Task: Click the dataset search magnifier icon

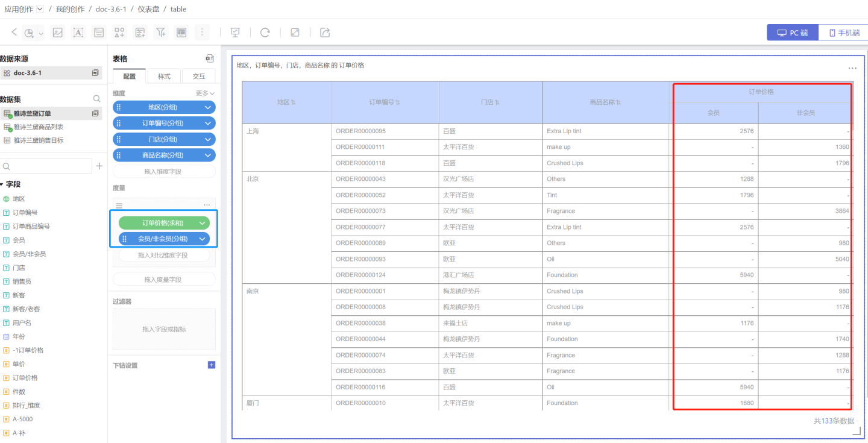Action: pos(96,99)
